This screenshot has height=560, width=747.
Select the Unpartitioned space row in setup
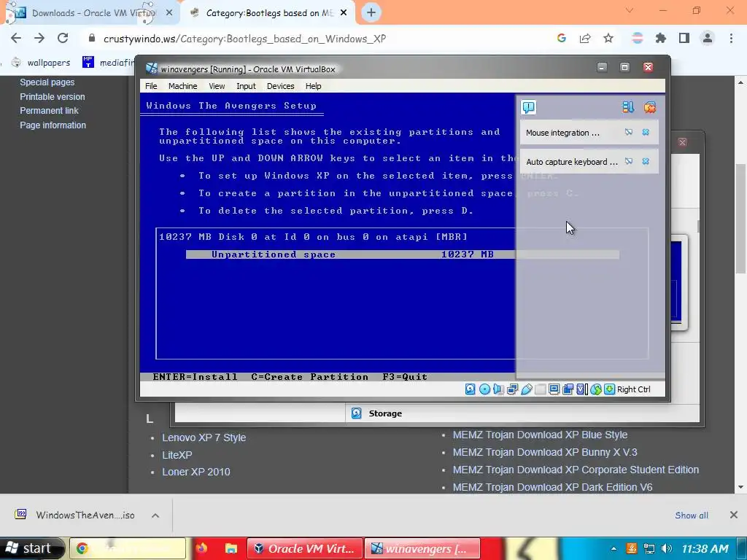403,254
